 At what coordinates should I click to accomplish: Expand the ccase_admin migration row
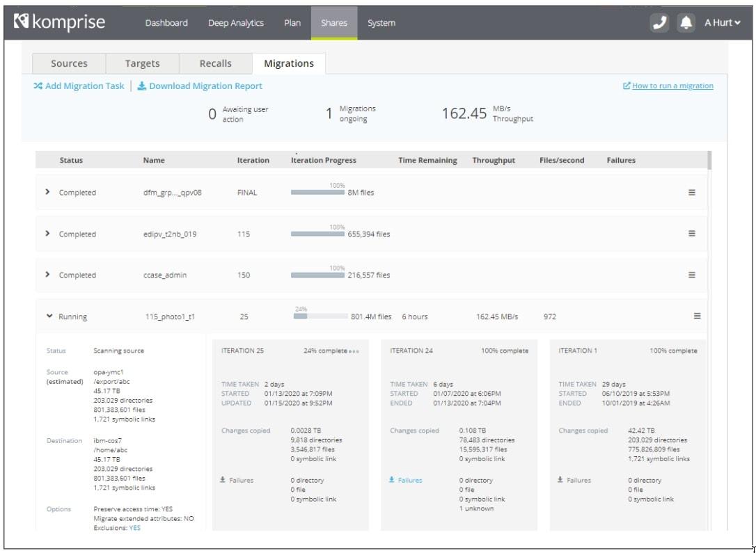click(47, 275)
